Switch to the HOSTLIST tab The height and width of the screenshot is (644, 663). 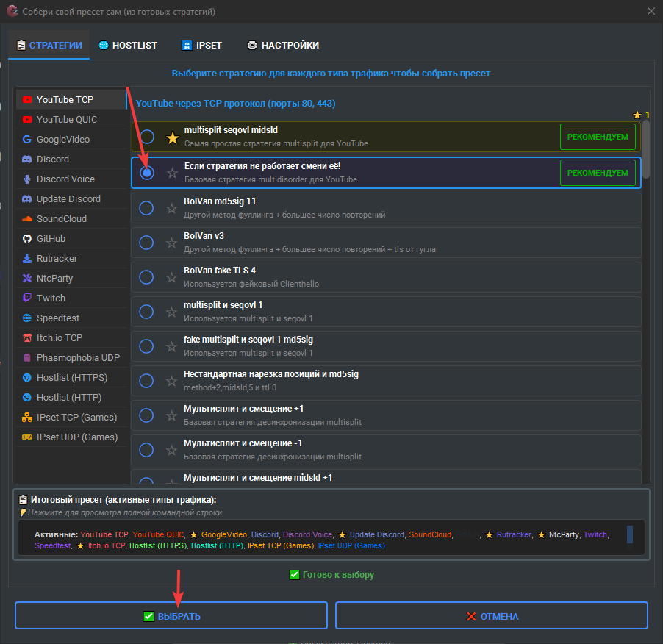coord(128,46)
